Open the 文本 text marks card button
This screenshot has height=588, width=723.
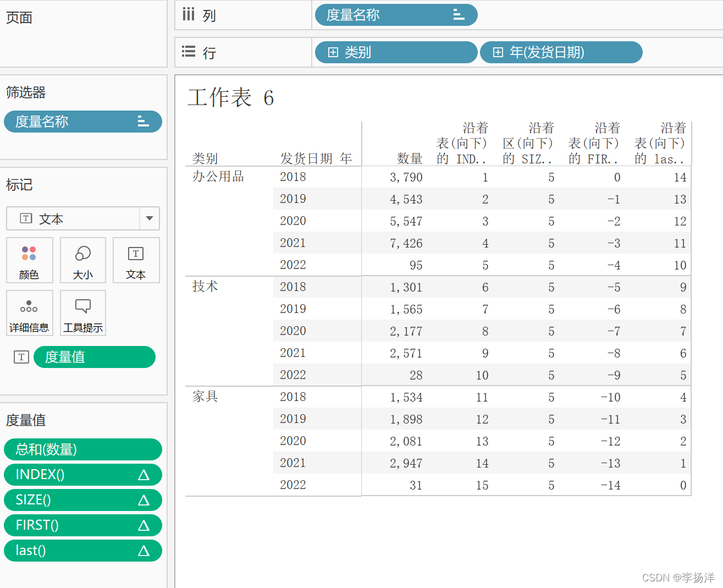click(x=136, y=260)
